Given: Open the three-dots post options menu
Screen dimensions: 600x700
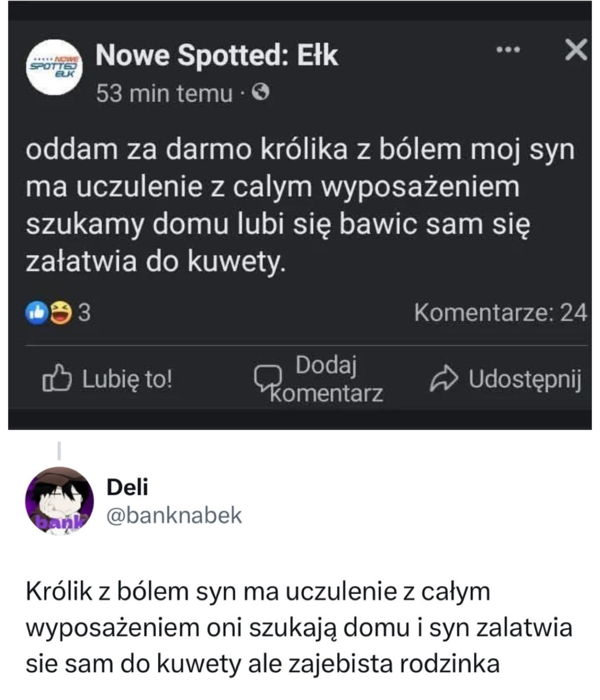Looking at the screenshot, I should click(508, 50).
